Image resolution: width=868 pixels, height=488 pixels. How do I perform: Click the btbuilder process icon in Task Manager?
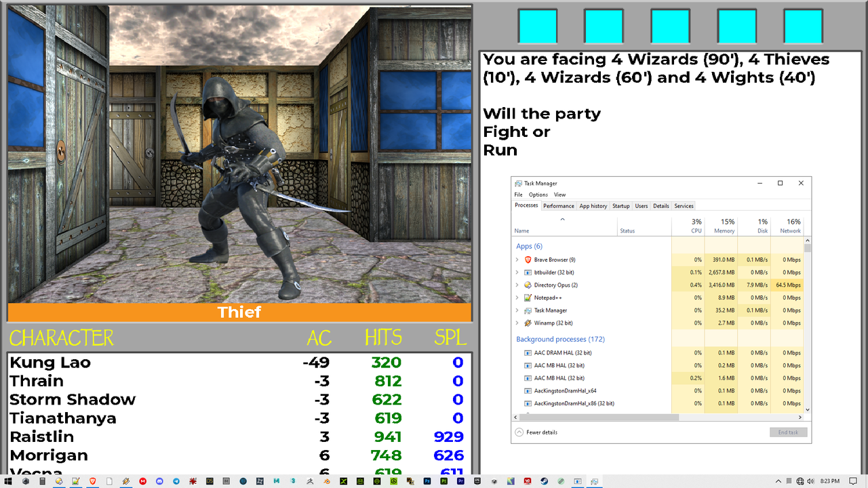point(528,272)
